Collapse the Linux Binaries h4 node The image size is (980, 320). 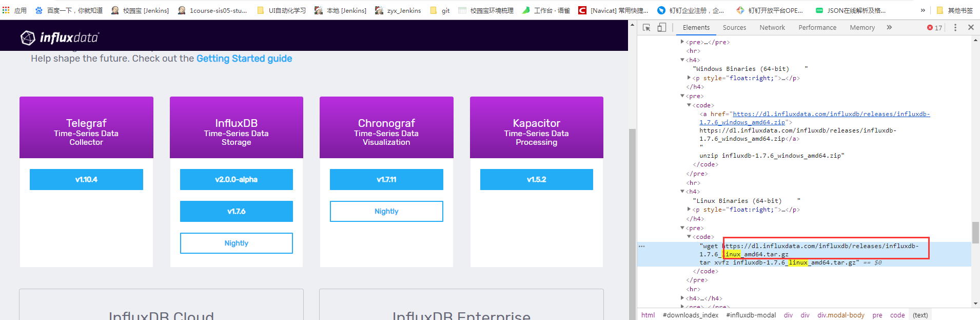682,192
